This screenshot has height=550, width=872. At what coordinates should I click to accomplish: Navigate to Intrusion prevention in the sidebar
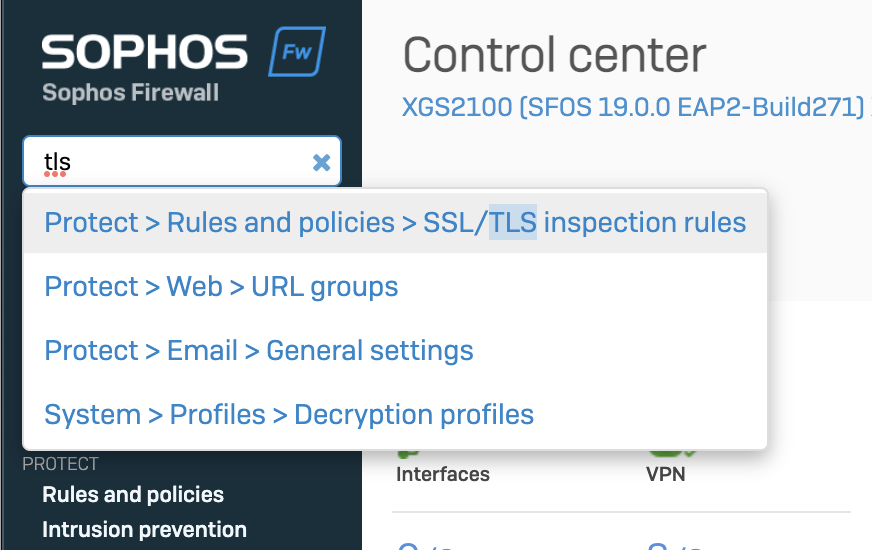[x=144, y=530]
